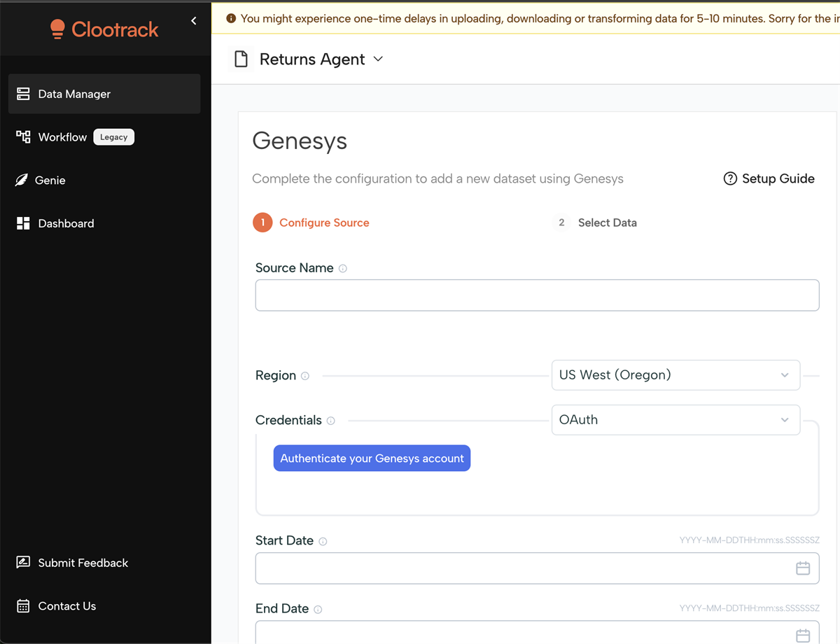The image size is (840, 644).
Task: Go to step 2 Select Data
Action: click(x=606, y=223)
